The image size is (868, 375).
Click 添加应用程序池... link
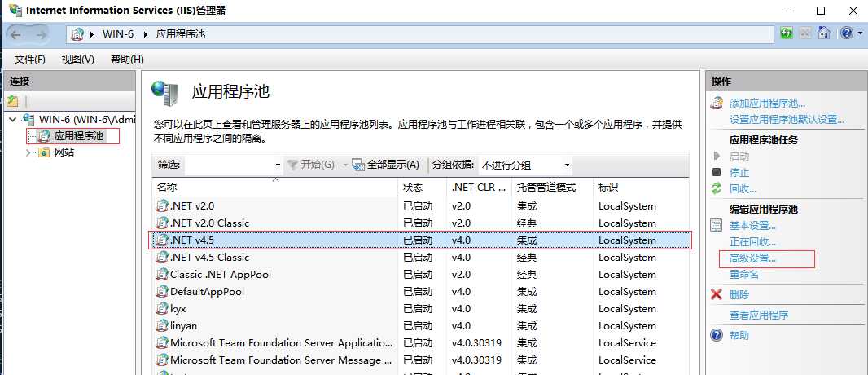tap(767, 103)
